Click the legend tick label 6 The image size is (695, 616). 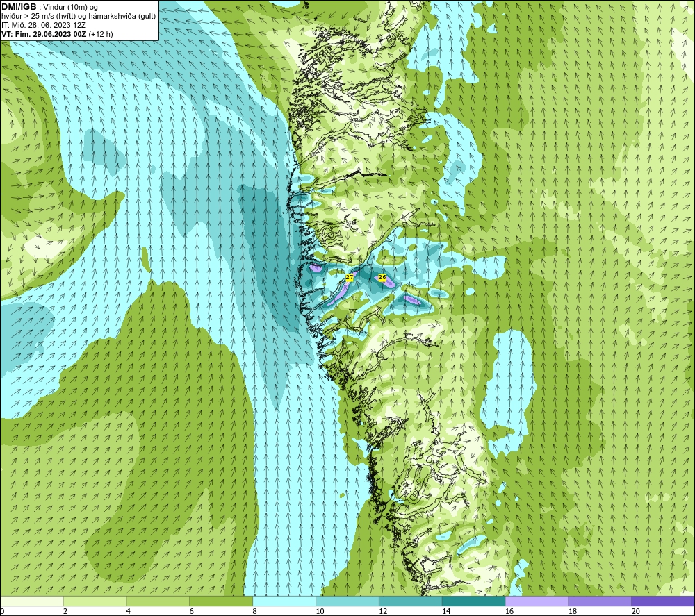coord(192,612)
